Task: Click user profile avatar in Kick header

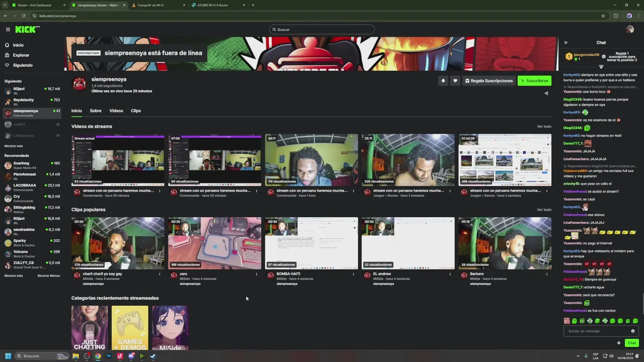Action: pos(630,30)
